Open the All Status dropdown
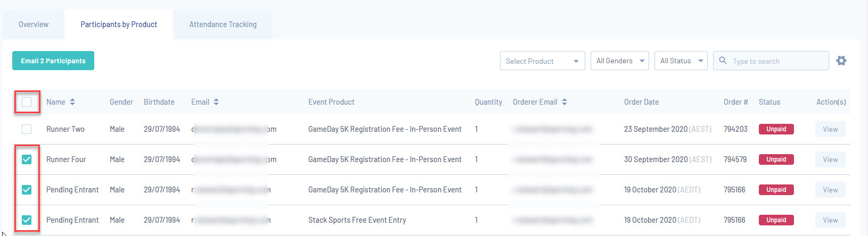868x236 pixels. 681,61
